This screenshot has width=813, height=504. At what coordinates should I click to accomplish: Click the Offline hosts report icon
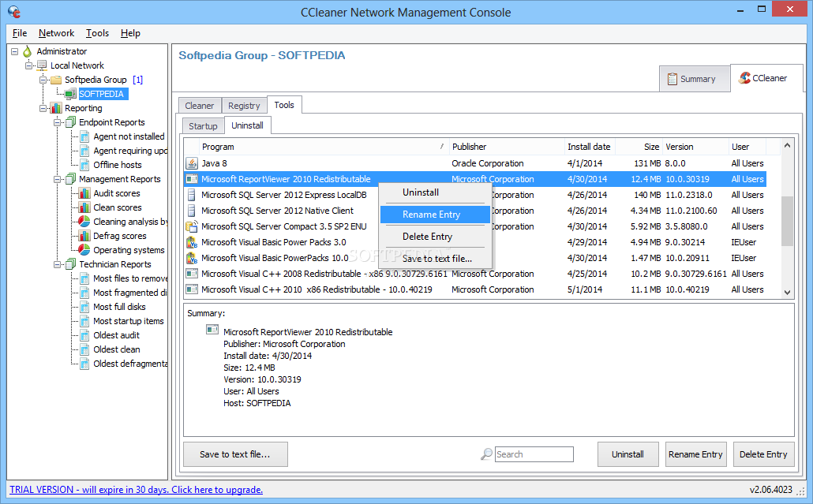84,165
